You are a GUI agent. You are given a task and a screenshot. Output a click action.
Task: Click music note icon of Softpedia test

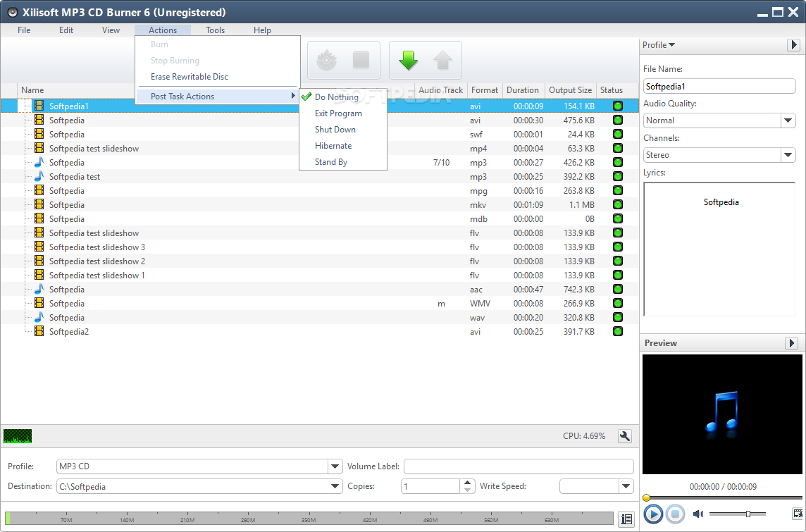click(x=39, y=176)
